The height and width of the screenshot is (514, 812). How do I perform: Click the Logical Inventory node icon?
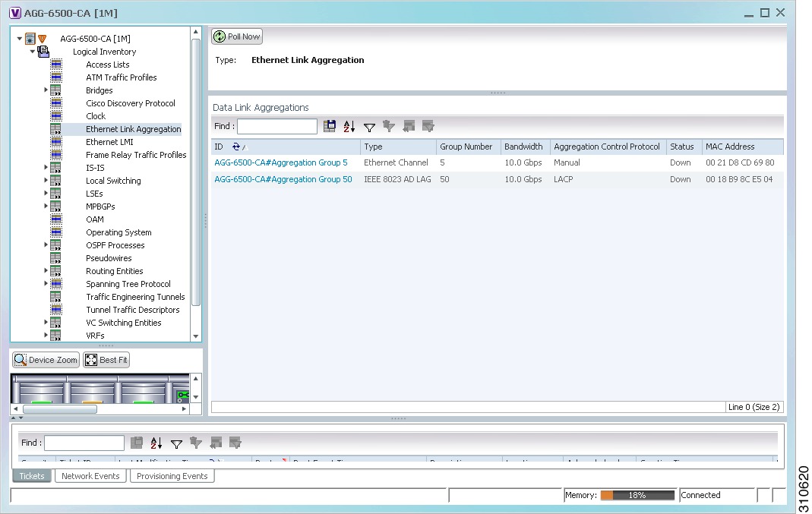pyautogui.click(x=43, y=52)
